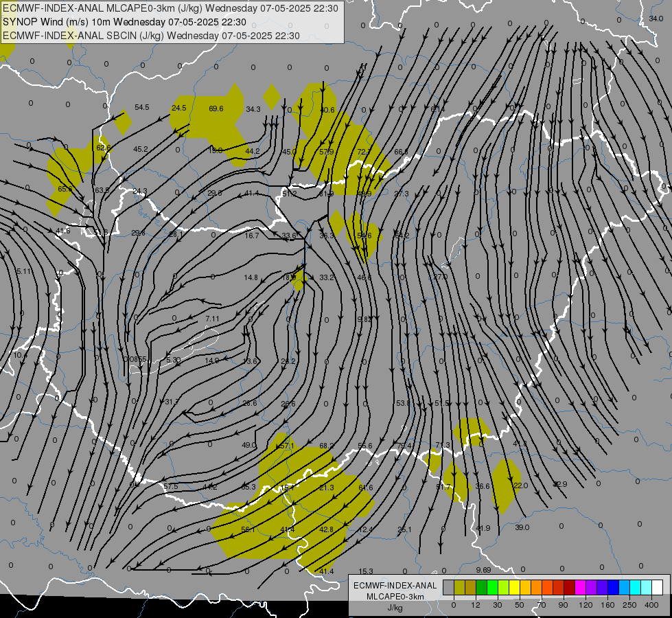This screenshot has height=618, width=672.
Task: Click map value 65.3
Action: point(248,487)
